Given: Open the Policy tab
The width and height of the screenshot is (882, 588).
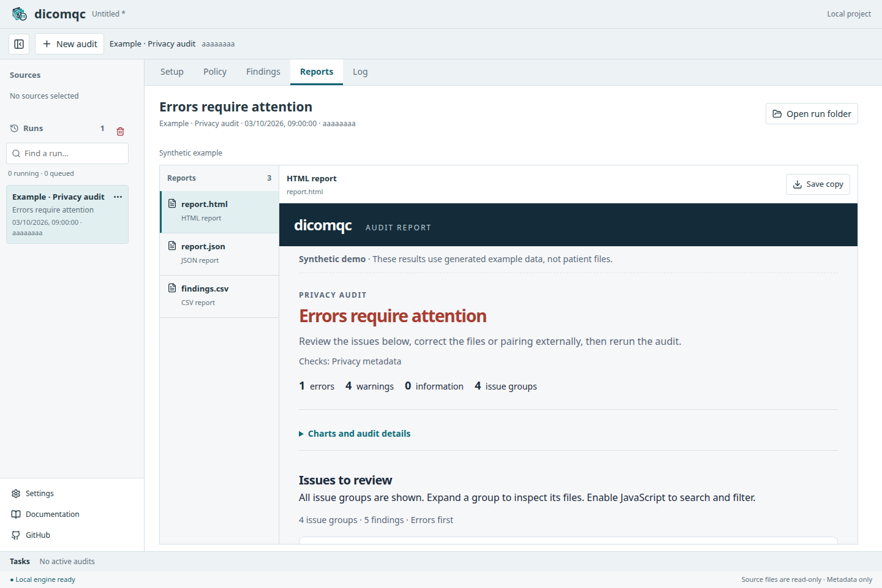Looking at the screenshot, I should tap(215, 72).
